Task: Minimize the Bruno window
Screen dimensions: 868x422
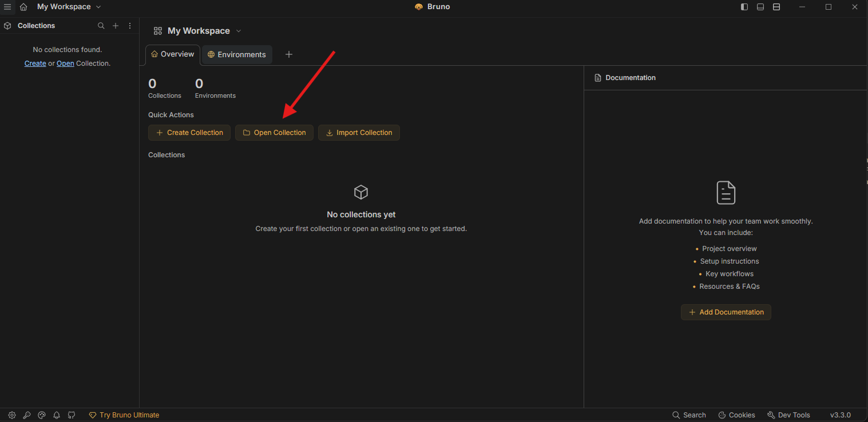Action: tap(802, 7)
